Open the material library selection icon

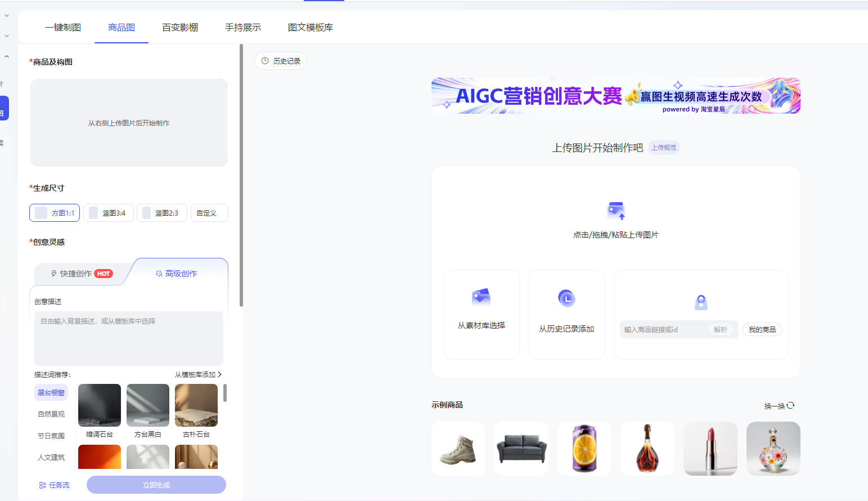(x=481, y=297)
